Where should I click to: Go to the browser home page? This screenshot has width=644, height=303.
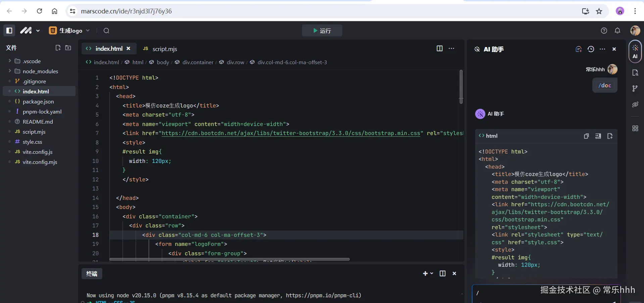tap(54, 11)
